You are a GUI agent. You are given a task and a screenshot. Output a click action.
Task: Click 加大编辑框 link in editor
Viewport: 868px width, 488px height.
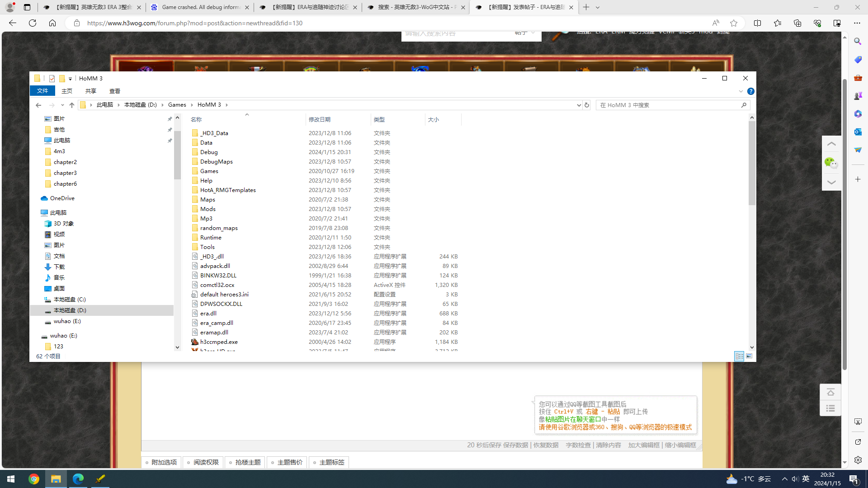(643, 445)
